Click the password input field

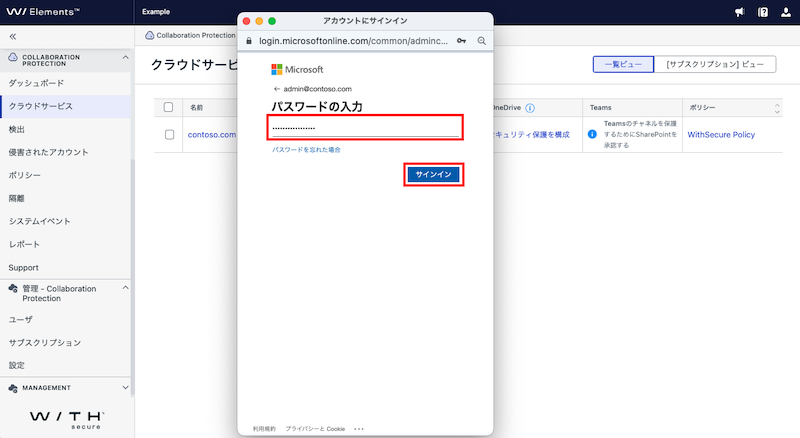click(x=365, y=128)
